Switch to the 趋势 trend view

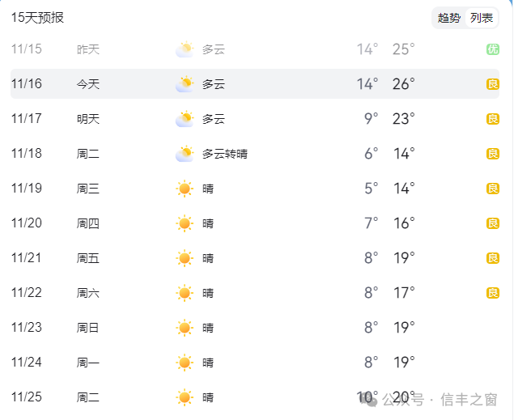point(449,18)
